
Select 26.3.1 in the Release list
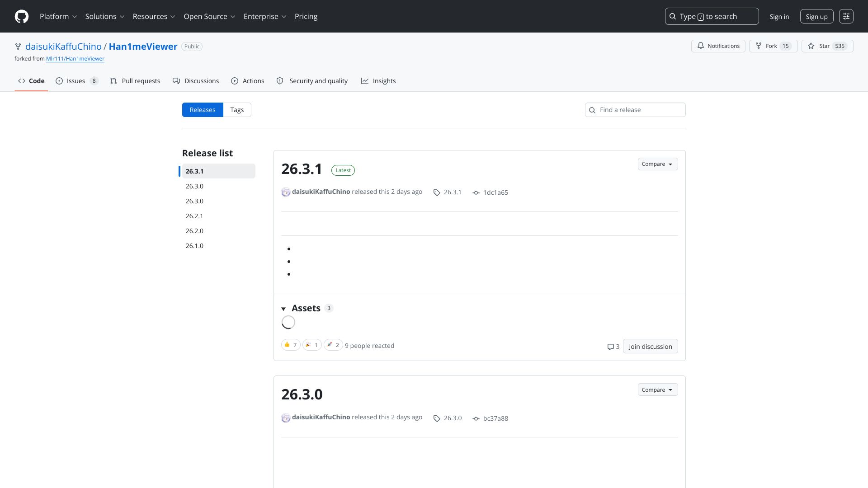(218, 171)
